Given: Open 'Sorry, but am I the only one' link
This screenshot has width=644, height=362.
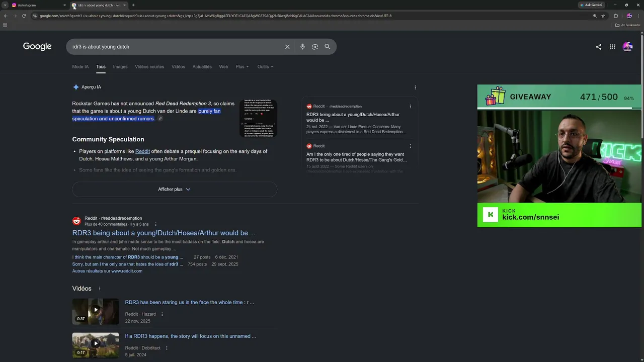Looking at the screenshot, I should 127,264.
